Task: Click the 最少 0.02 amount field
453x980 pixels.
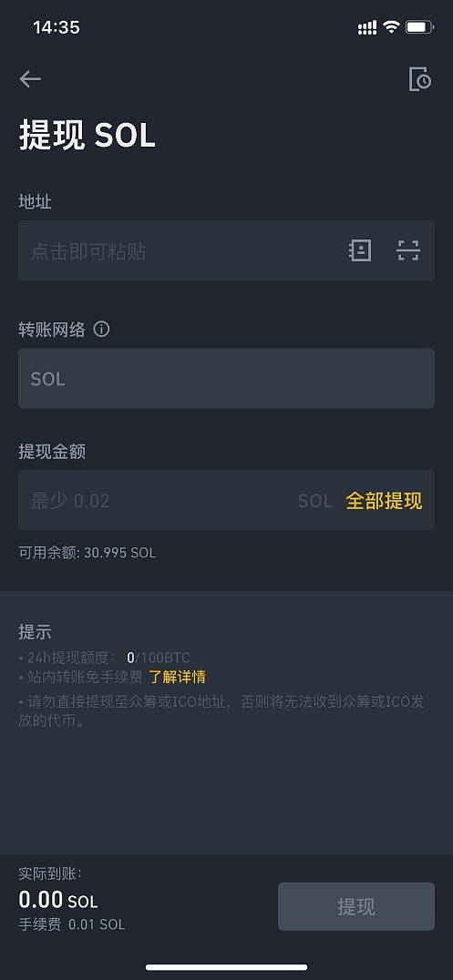Action: pyautogui.click(x=157, y=501)
